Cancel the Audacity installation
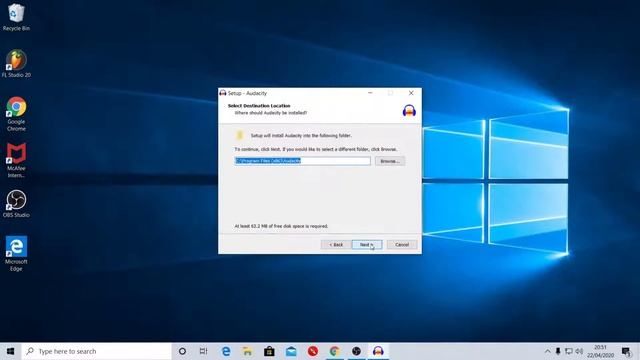This screenshot has width=640, height=360. (402, 244)
